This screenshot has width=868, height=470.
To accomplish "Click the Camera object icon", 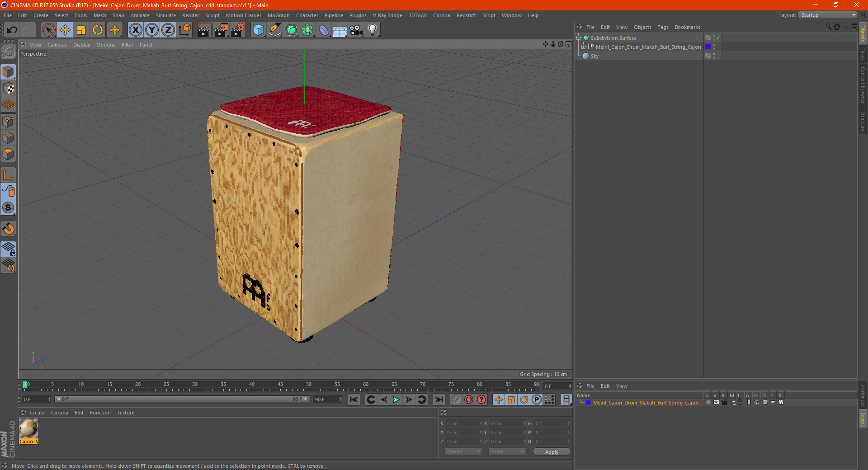I will point(356,30).
